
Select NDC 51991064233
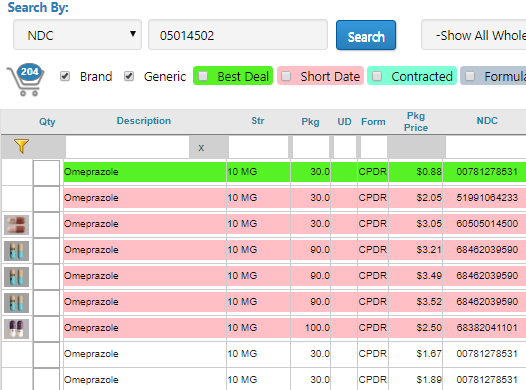tap(487, 198)
